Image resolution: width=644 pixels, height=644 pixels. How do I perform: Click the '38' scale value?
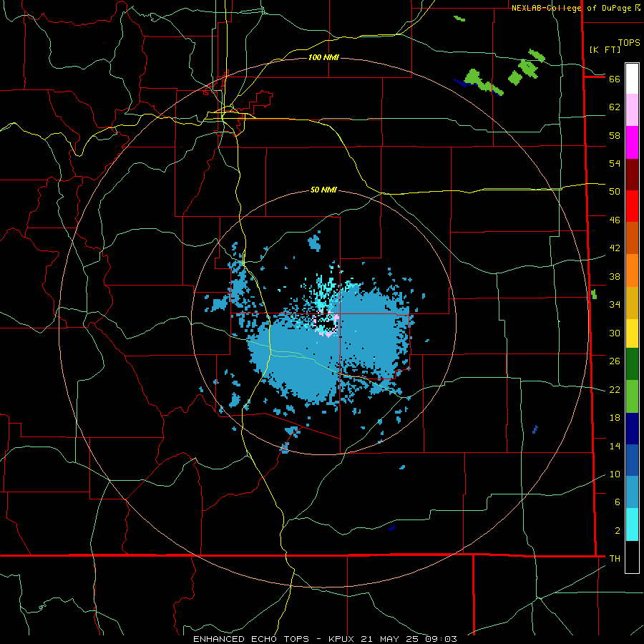coord(615,277)
